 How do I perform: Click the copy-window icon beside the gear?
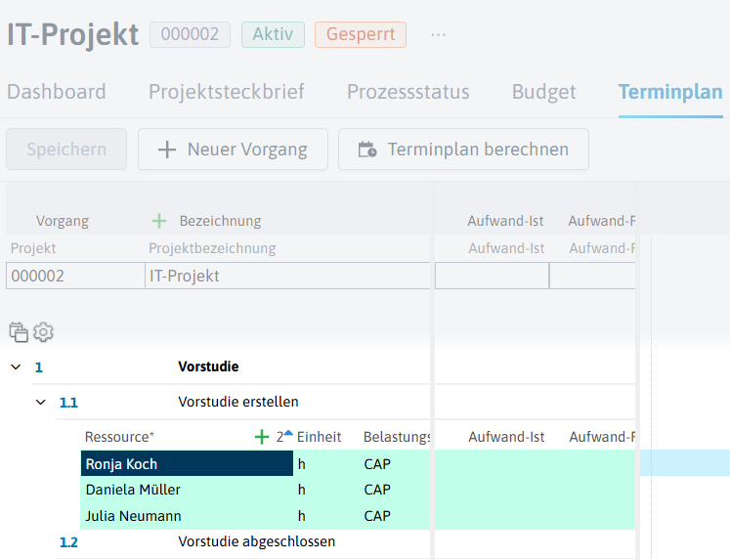19,332
